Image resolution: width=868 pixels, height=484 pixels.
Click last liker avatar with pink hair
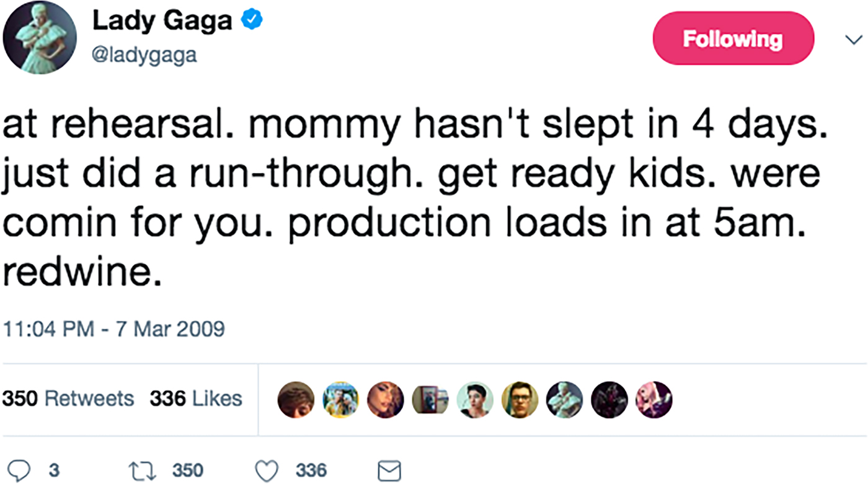[653, 400]
